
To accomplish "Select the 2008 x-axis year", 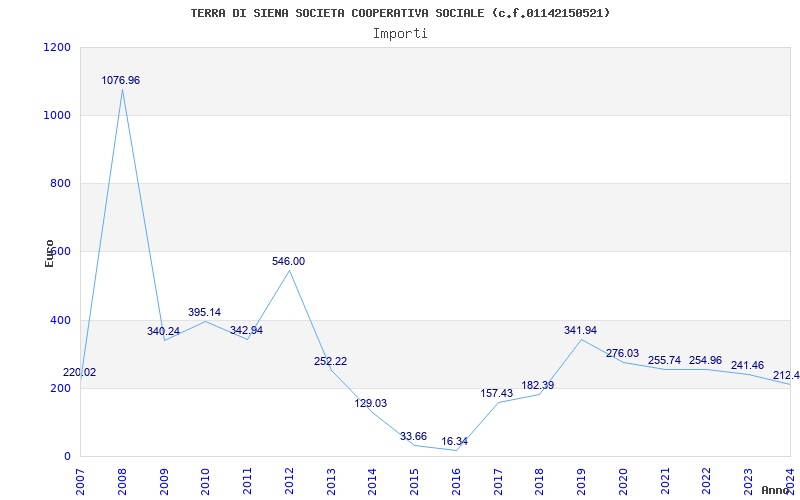I will click(x=122, y=482).
